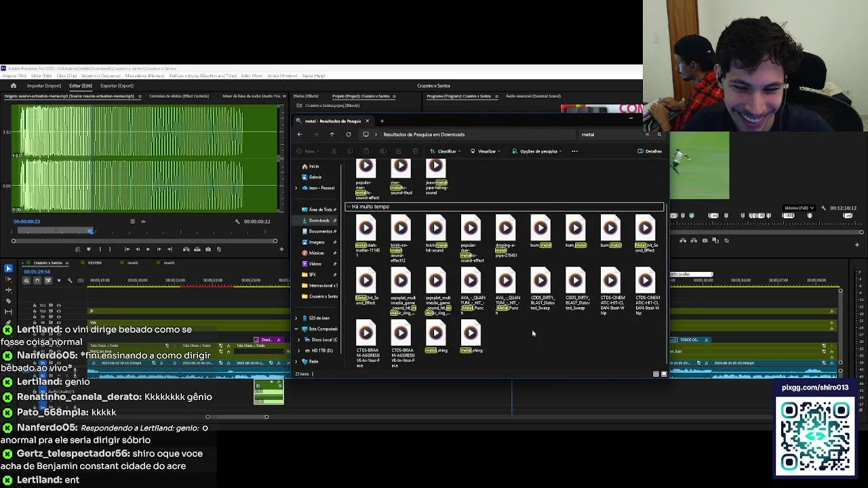Select file jixaw-metal-pipe-falling-sound
Image resolution: width=868 pixels, height=488 pixels.
pos(435,178)
